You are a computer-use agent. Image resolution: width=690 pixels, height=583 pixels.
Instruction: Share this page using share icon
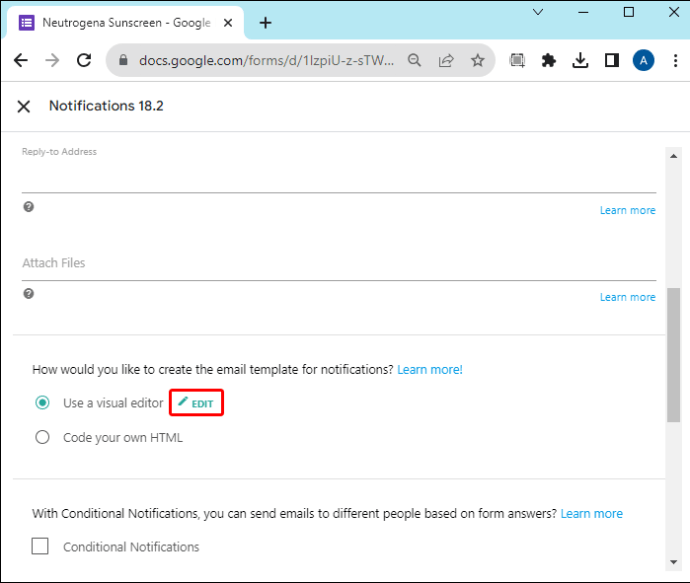click(446, 60)
